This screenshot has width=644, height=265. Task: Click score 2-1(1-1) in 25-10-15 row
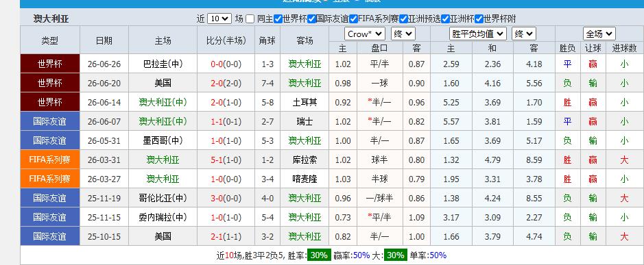click(x=226, y=236)
